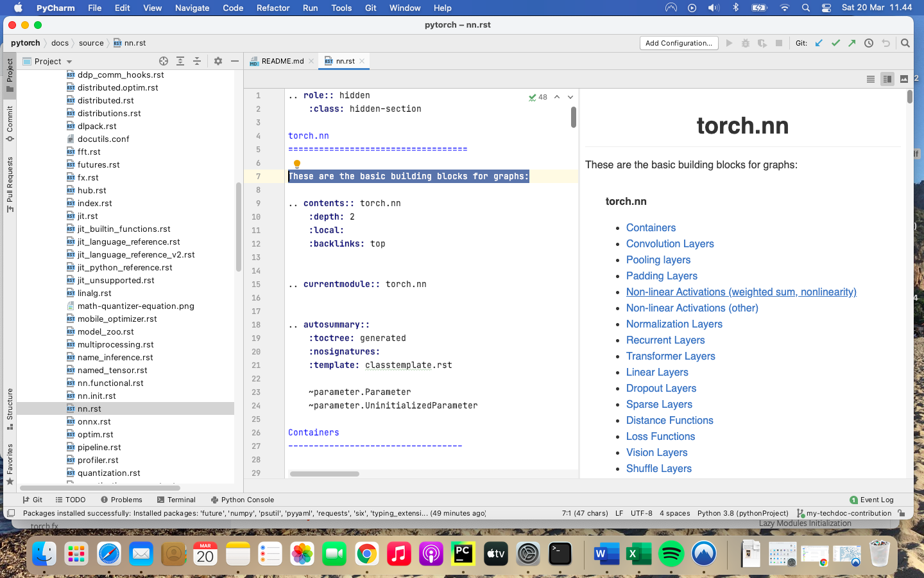The width and height of the screenshot is (924, 578).
Task: Close the nn.rst editor tab
Action: (x=362, y=61)
